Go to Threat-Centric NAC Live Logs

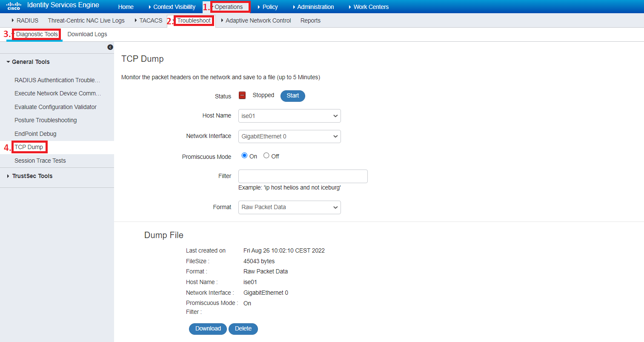86,20
